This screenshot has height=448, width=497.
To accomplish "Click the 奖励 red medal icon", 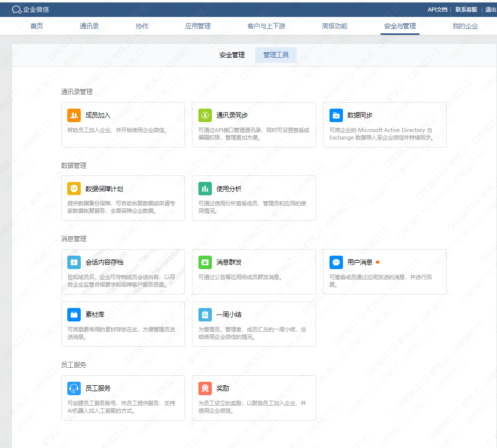I will pyautogui.click(x=205, y=388).
